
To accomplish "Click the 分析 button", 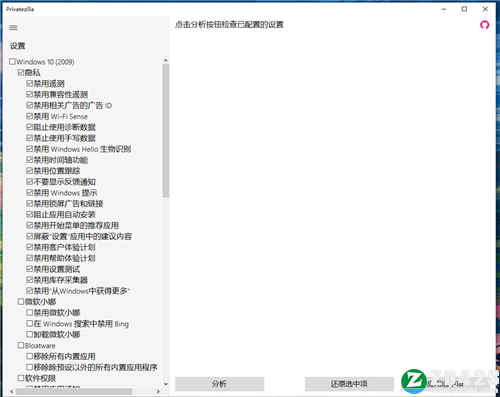I will click(x=219, y=384).
